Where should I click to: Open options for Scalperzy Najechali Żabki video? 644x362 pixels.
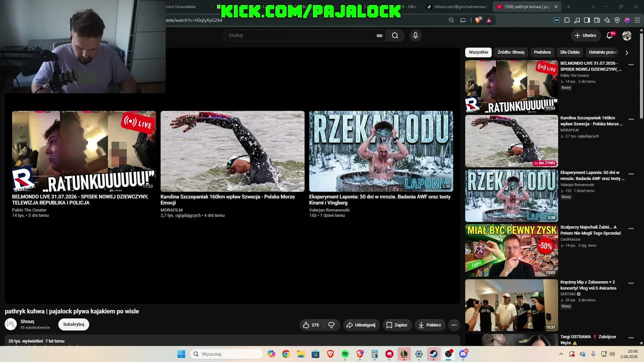631,228
